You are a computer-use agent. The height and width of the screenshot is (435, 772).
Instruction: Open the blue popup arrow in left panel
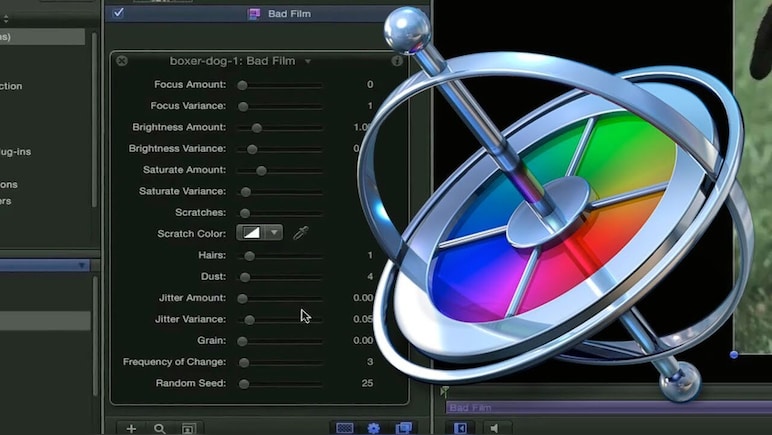pos(82,266)
